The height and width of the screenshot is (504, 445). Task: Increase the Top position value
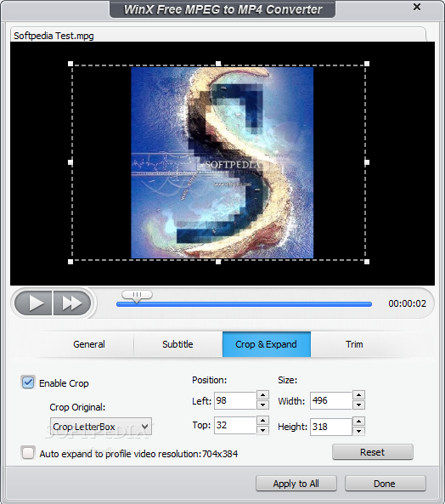262,421
